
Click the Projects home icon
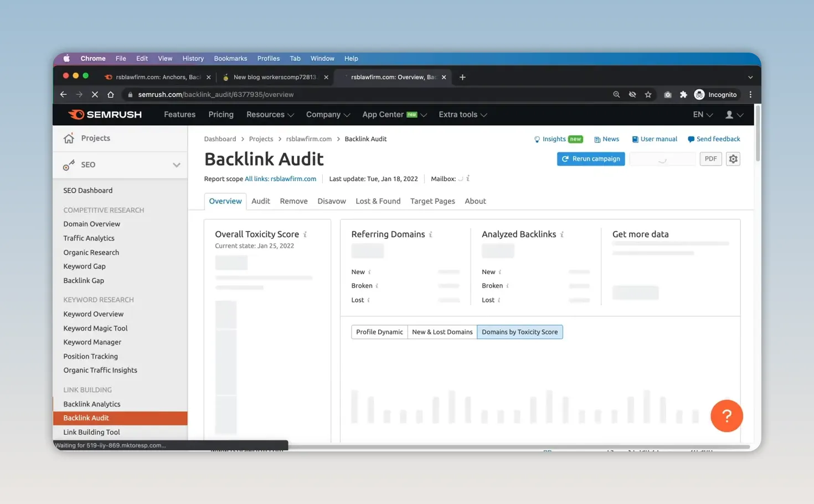click(x=69, y=138)
